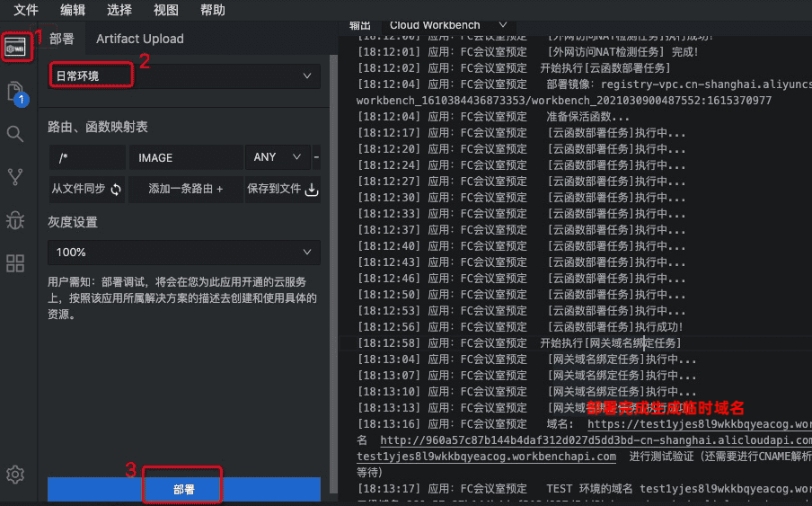Open the 帮助 menu
812x506 pixels.
click(212, 10)
